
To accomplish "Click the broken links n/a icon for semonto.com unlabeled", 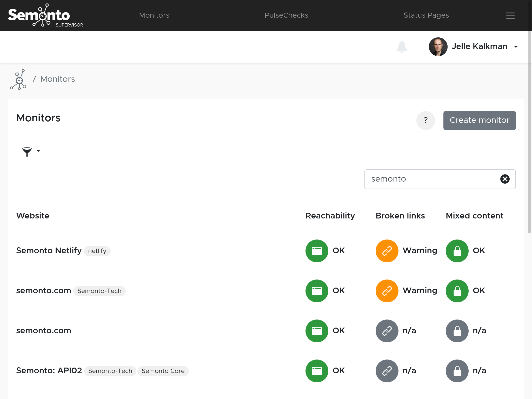I will (387, 330).
